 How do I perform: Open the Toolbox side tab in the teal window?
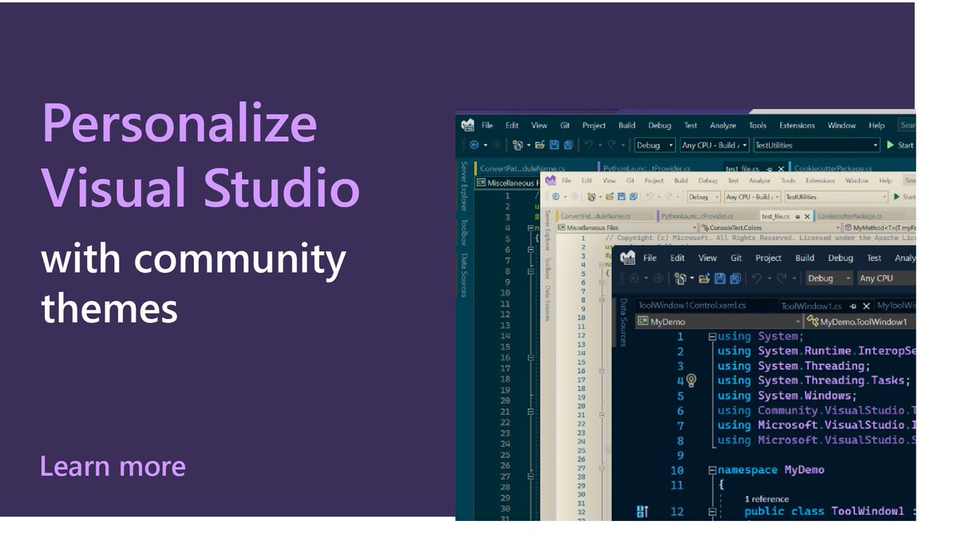click(x=463, y=232)
